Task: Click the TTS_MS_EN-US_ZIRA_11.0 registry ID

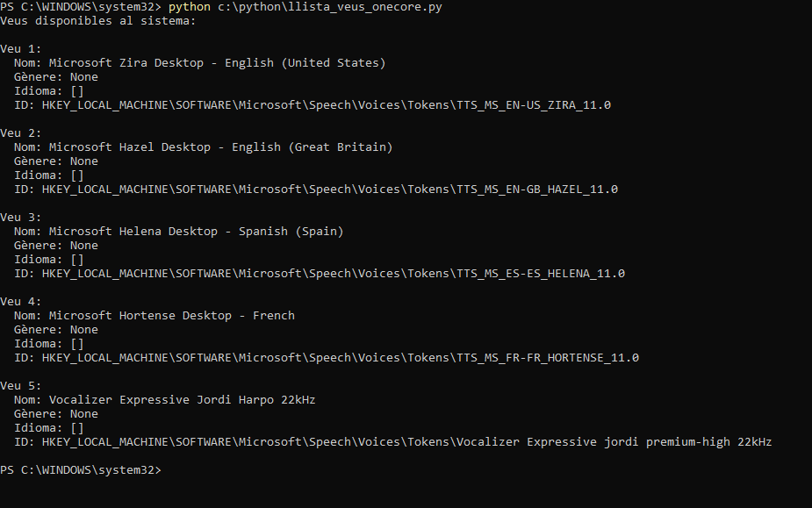Action: tap(326, 105)
